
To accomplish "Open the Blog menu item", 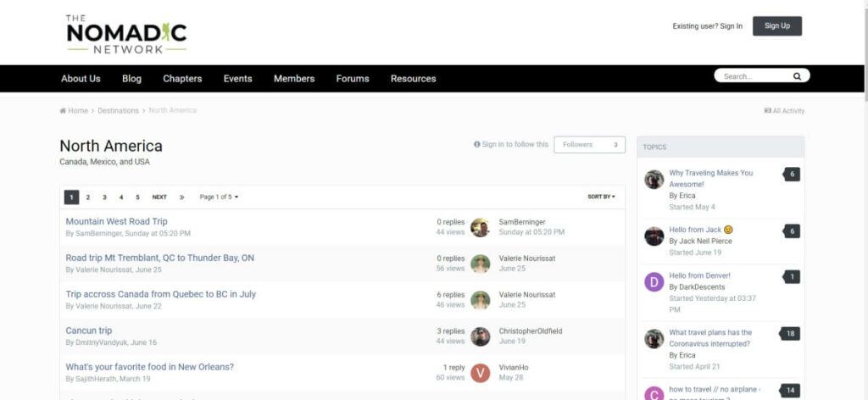I will [x=131, y=79].
